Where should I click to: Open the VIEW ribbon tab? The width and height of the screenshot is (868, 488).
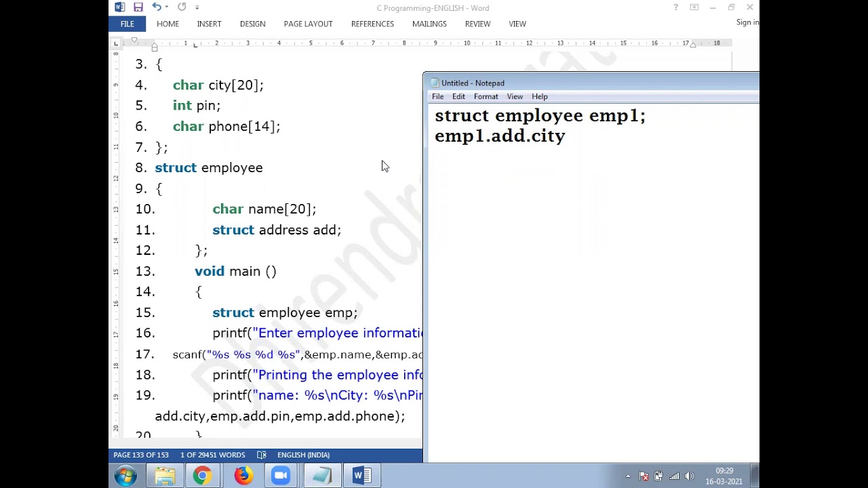pyautogui.click(x=517, y=24)
